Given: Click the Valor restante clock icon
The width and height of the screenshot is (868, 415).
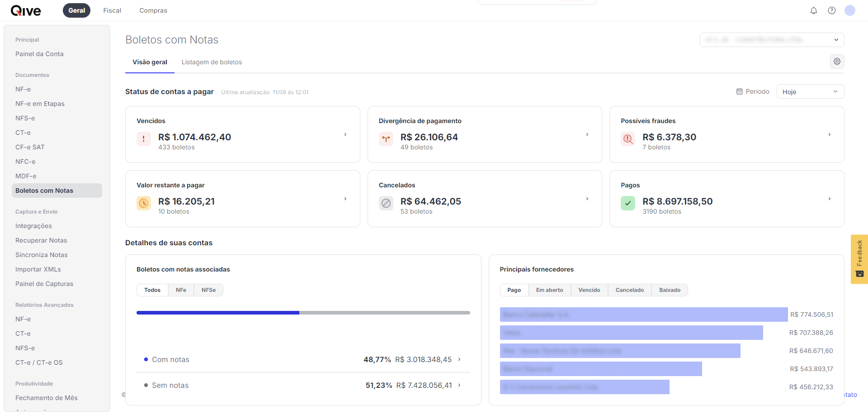Looking at the screenshot, I should pos(144,203).
